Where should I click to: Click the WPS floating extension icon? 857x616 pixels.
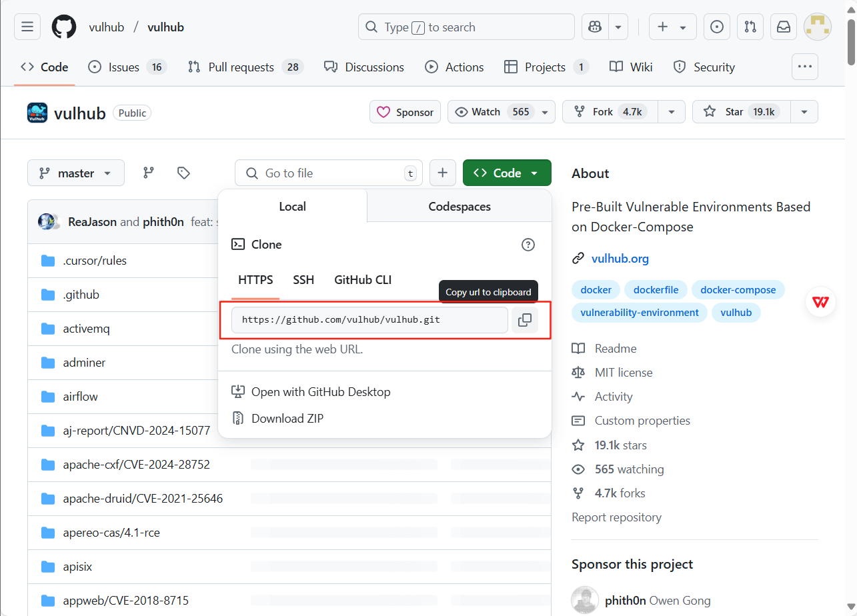pos(820,302)
